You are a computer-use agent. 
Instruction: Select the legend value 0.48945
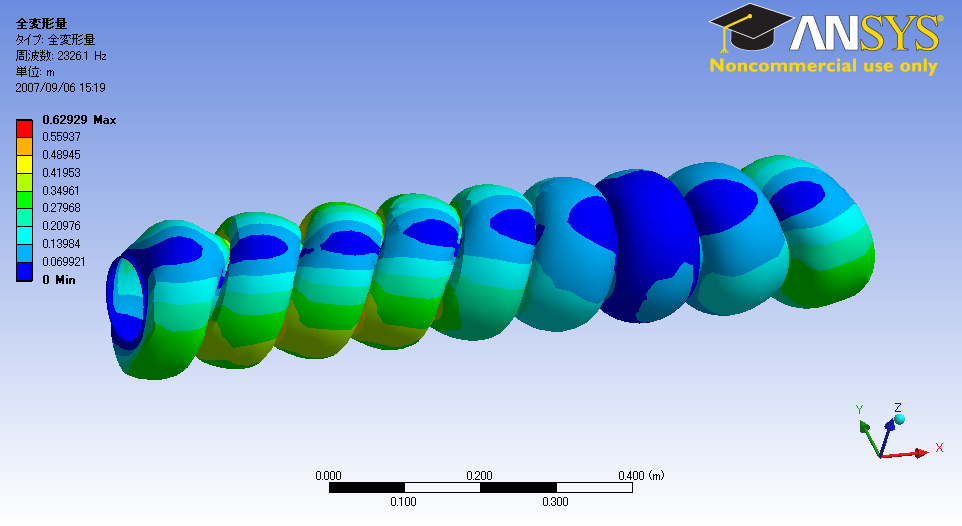61,155
